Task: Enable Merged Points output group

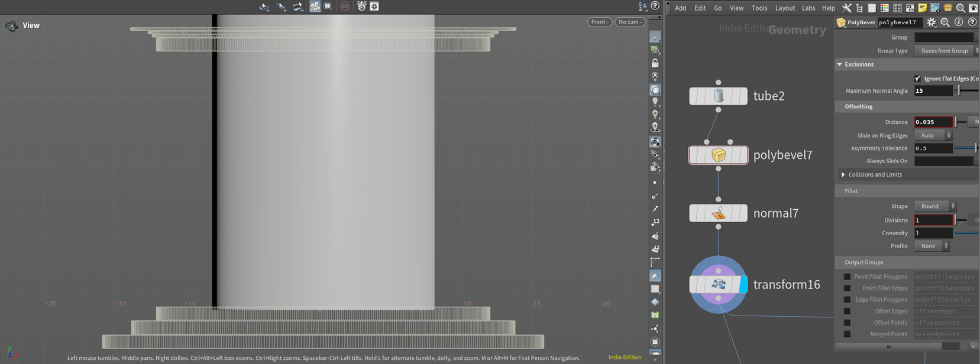Action: (x=847, y=334)
